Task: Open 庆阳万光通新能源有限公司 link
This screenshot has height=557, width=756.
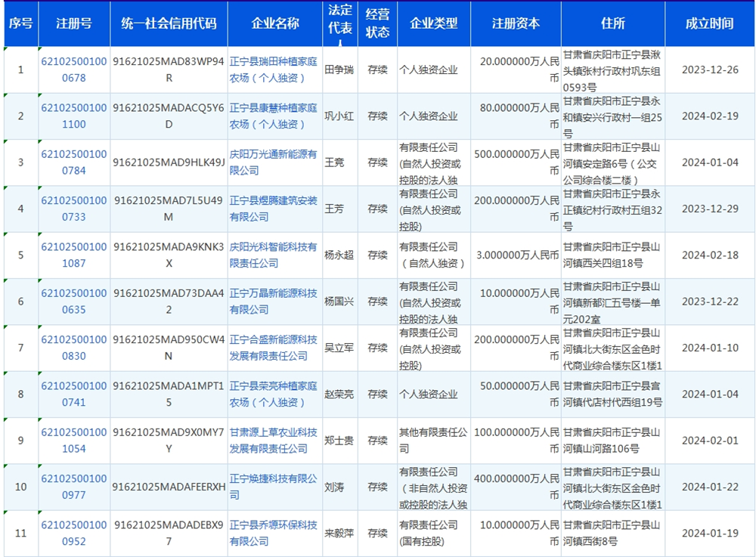Action: pyautogui.click(x=273, y=162)
